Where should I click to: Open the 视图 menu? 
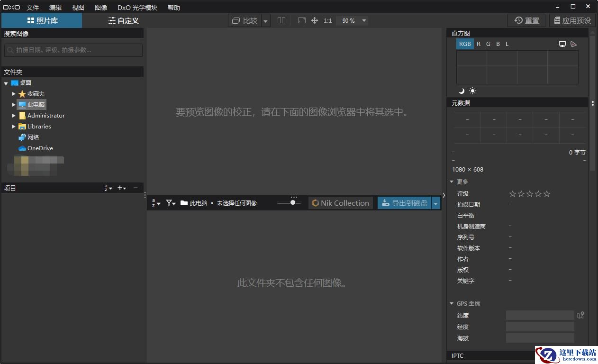point(78,8)
